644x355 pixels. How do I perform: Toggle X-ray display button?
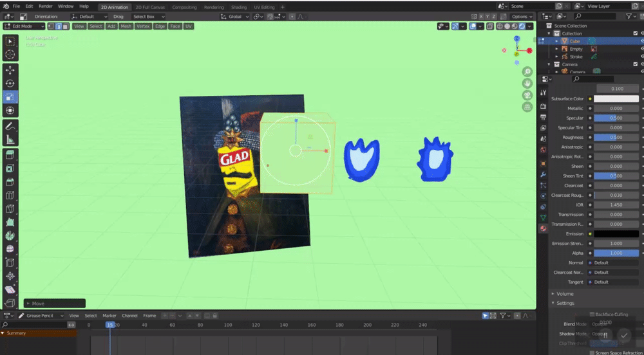click(490, 26)
